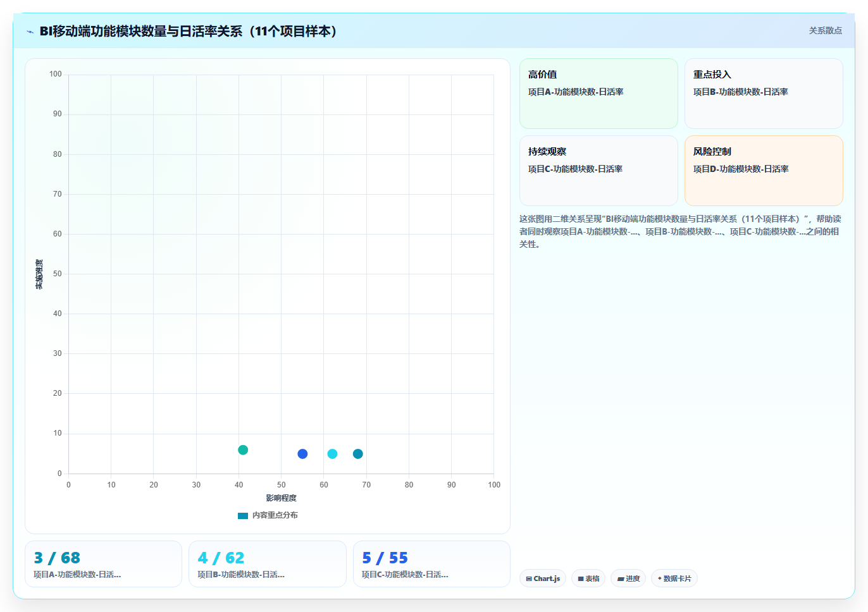868x612 pixels.
Task: Click the cyan scatter point near 62
Action: tap(332, 454)
